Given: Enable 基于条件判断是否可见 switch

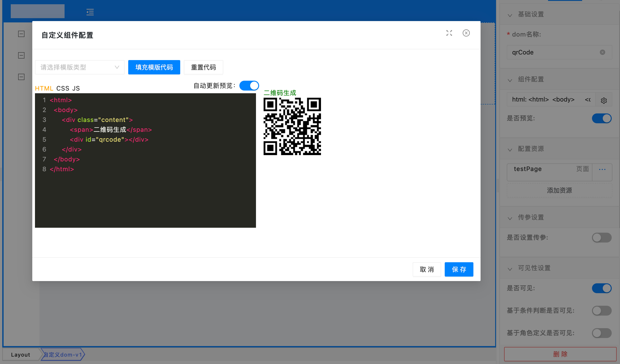Looking at the screenshot, I should (x=602, y=311).
